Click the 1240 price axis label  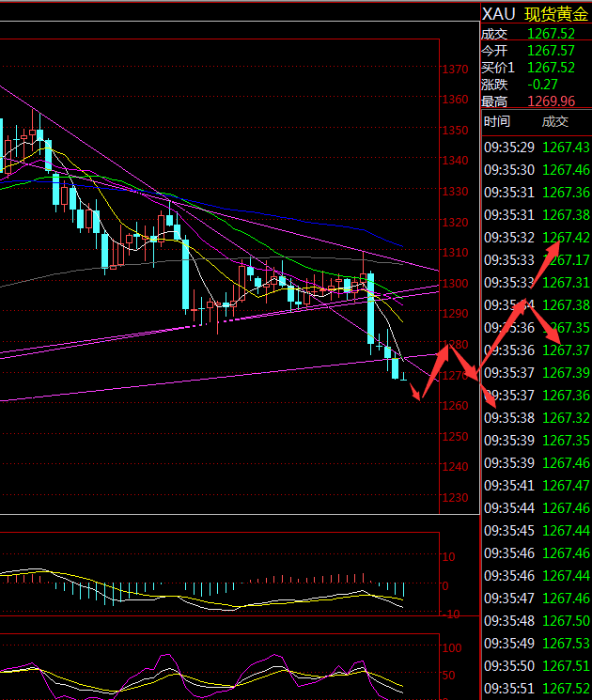[x=455, y=467]
